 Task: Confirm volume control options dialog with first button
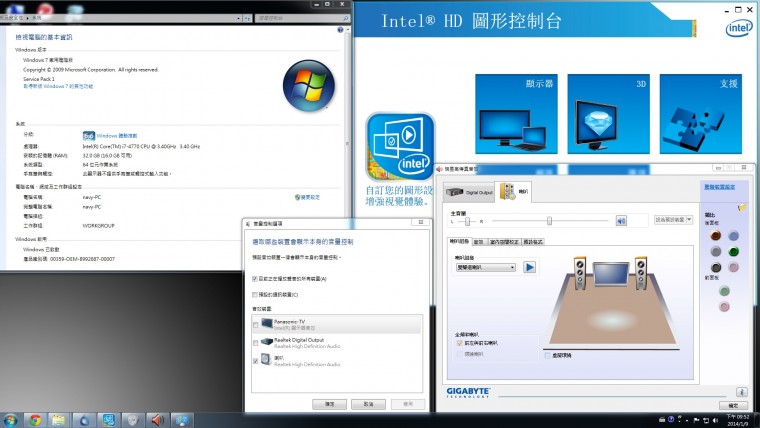tap(330, 404)
